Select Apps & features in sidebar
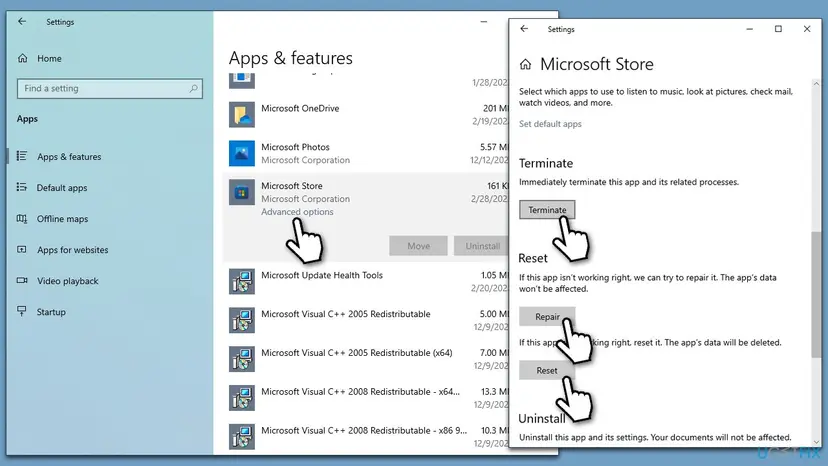828x466 pixels. coord(69,157)
